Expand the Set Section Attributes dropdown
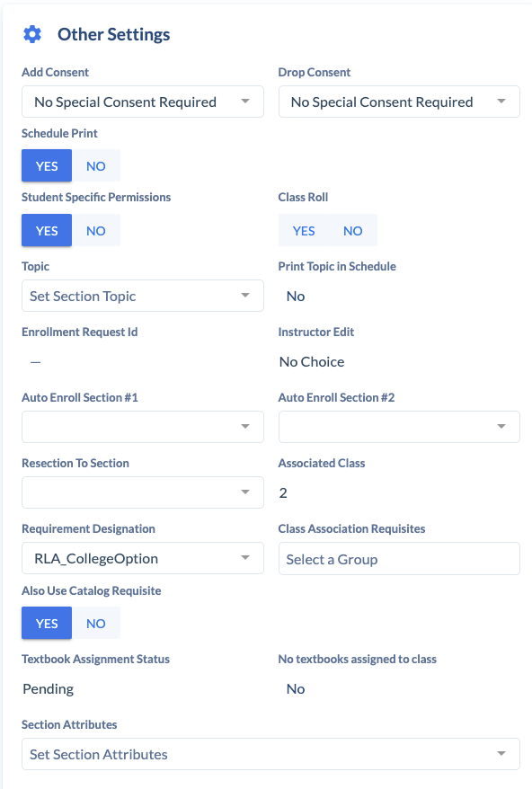This screenshot has height=789, width=532. pos(270,754)
